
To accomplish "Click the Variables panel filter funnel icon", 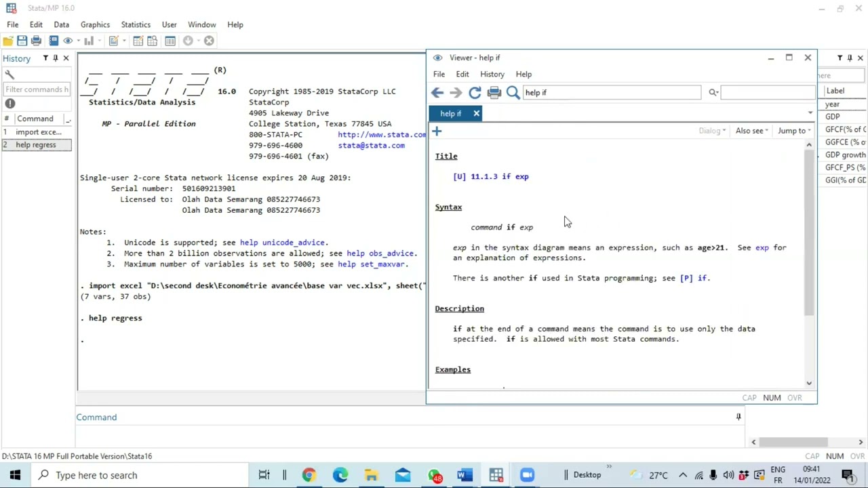I will pos(840,58).
